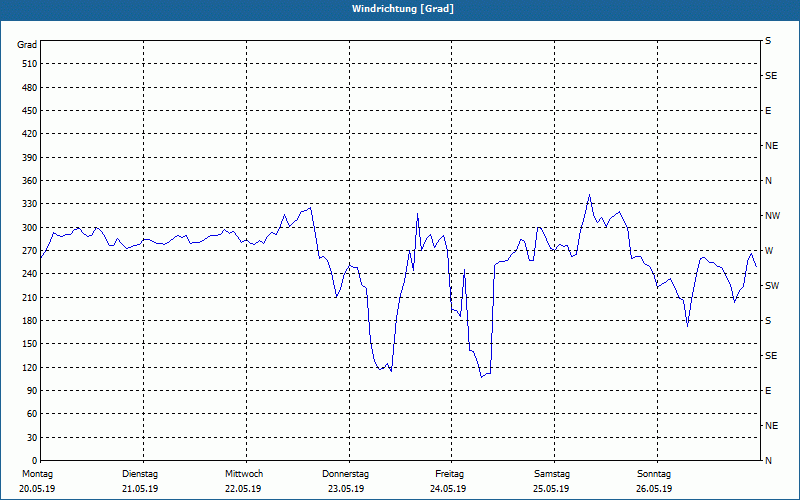
Task: Click the 240 degree axis label
Action: (30, 274)
